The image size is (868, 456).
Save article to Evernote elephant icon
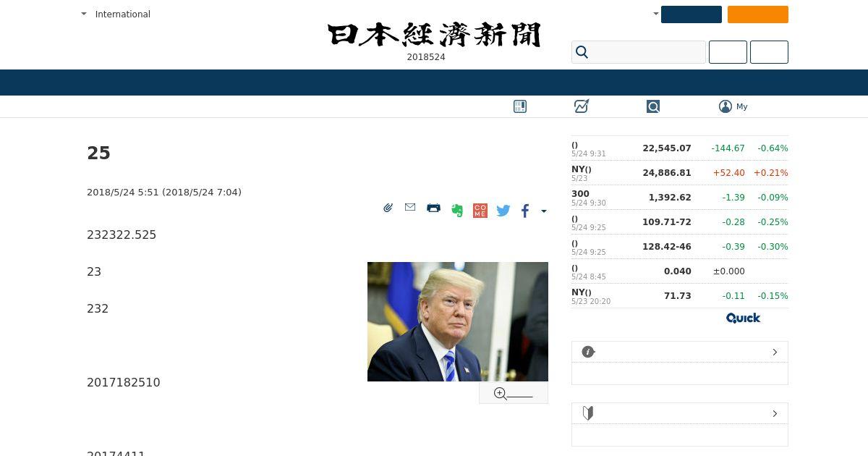coord(457,211)
